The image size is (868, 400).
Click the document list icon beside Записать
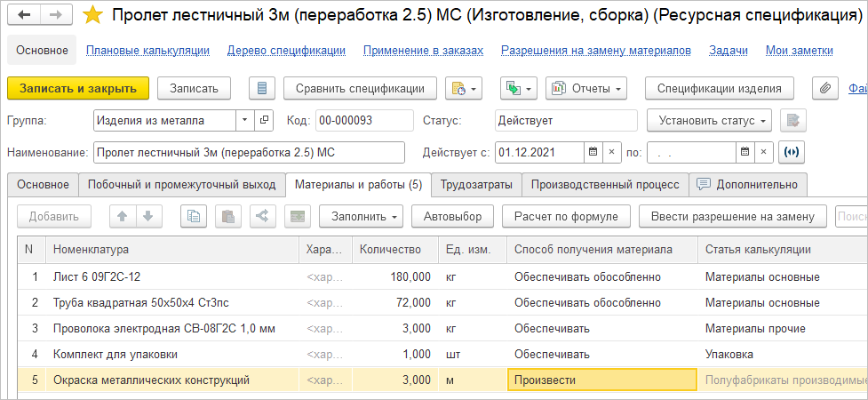pyautogui.click(x=261, y=88)
